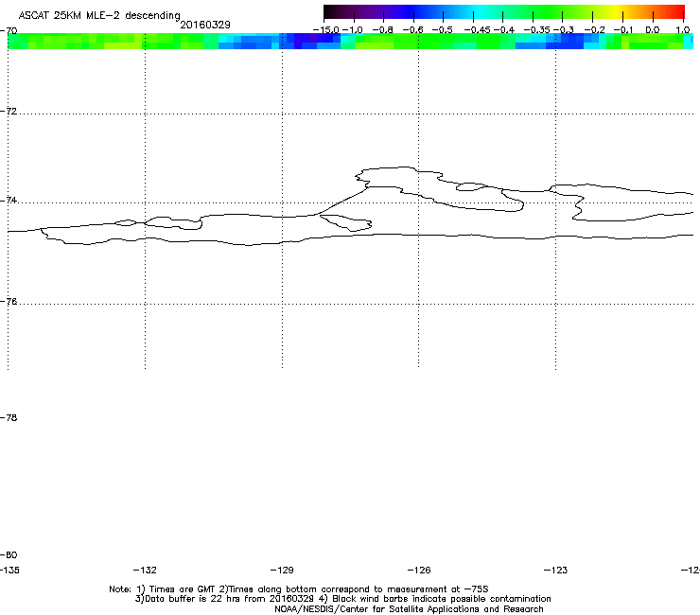Click the -0.35 color scale label
This screenshot has width=700, height=615.
tap(536, 30)
